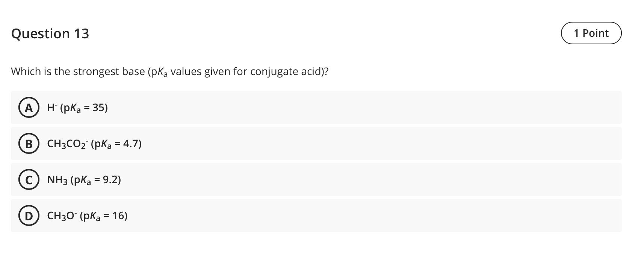This screenshot has height=253, width=644.
Task: Click the H⁻ answer label text
Action: coord(77,108)
